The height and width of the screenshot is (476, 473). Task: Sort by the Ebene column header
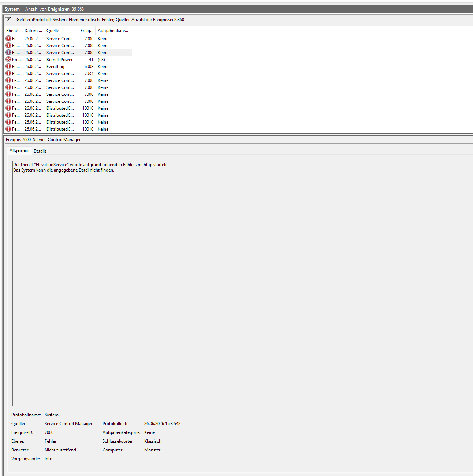(13, 31)
